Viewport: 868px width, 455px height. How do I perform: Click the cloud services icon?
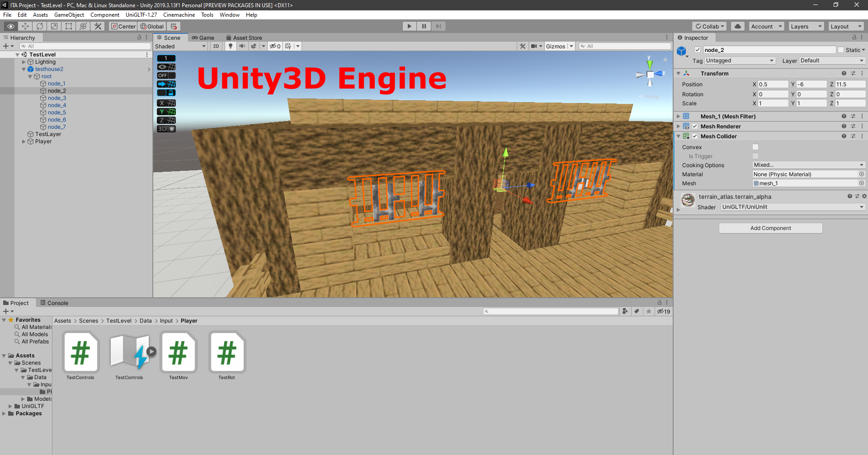(x=738, y=26)
